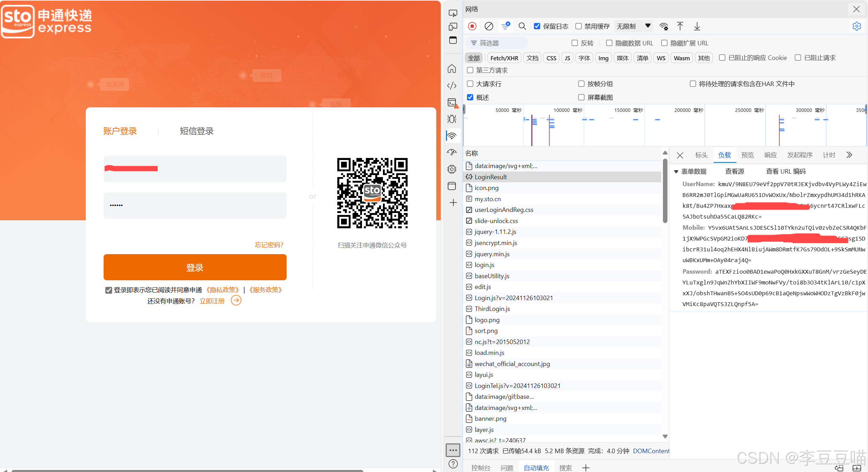Viewport: 868px width, 472px height.
Task: Filter requests by Fetch/XHR
Action: coord(504,58)
